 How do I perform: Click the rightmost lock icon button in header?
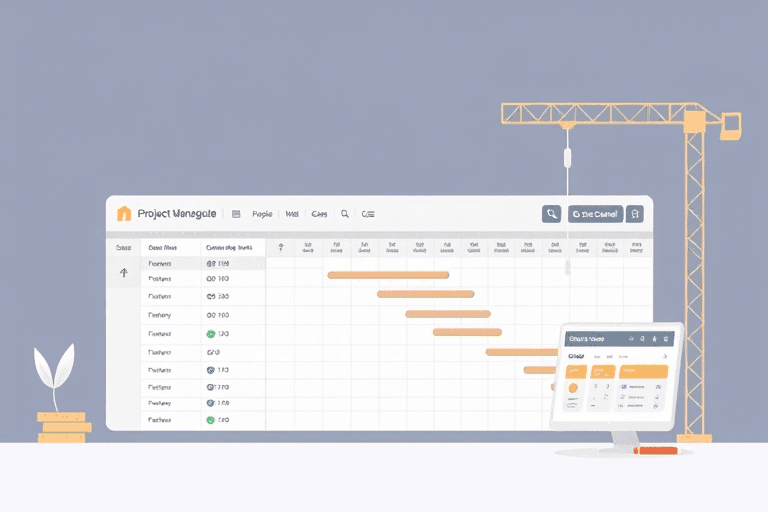point(635,214)
